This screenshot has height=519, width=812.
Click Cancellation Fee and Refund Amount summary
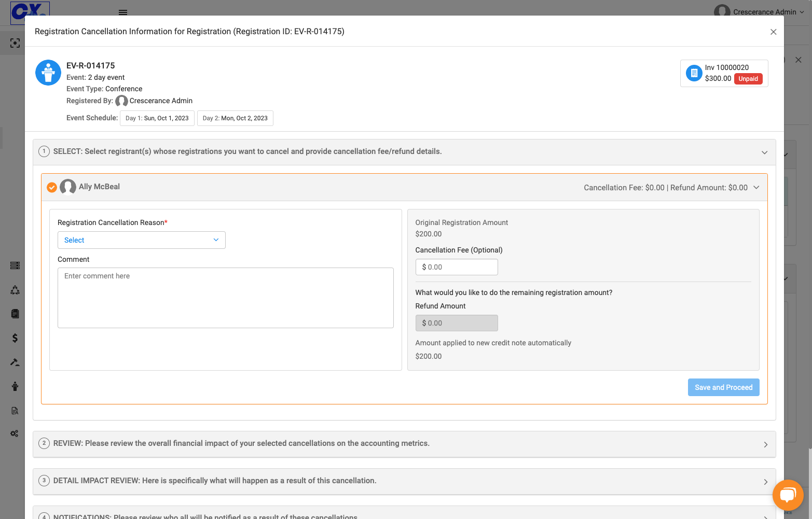[666, 188]
